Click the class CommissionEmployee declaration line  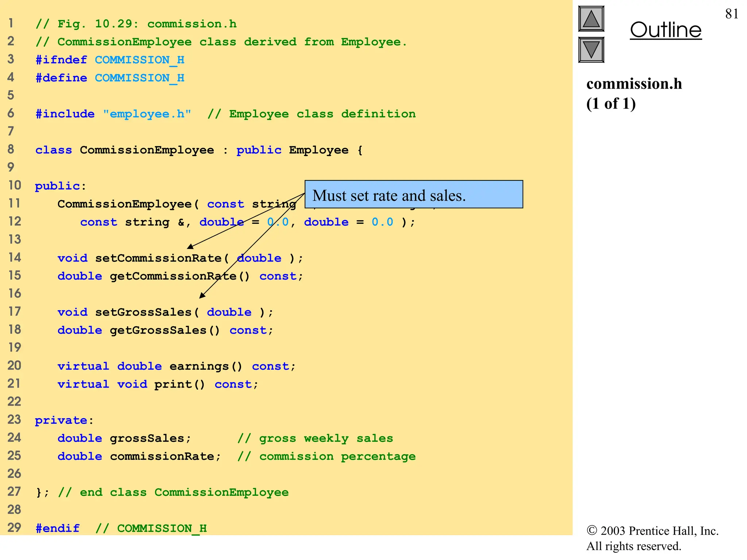coord(199,150)
